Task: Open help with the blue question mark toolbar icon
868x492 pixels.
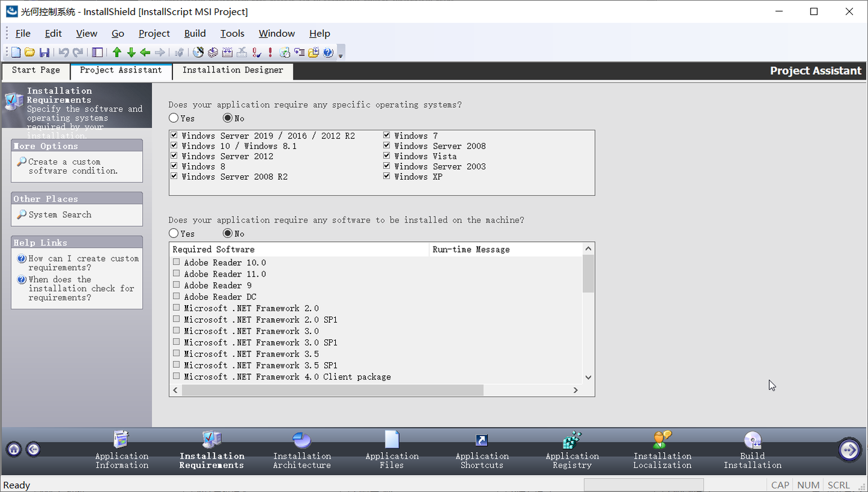Action: (x=329, y=52)
